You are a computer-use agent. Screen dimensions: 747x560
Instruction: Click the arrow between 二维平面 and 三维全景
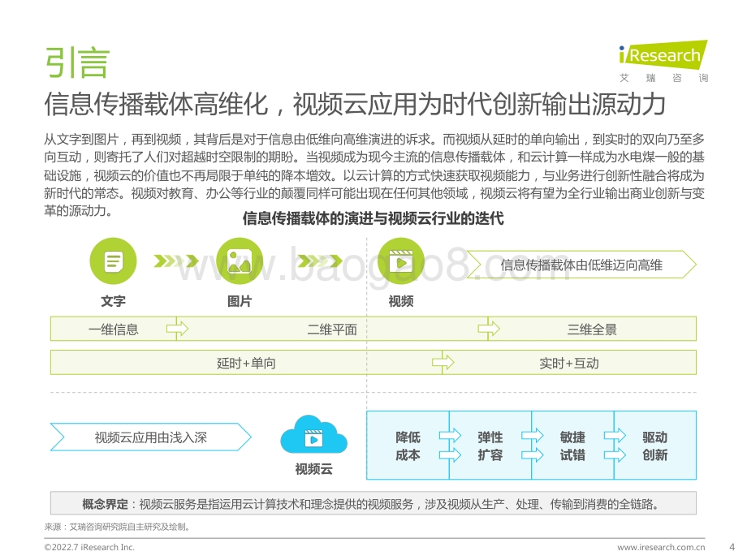[489, 329]
